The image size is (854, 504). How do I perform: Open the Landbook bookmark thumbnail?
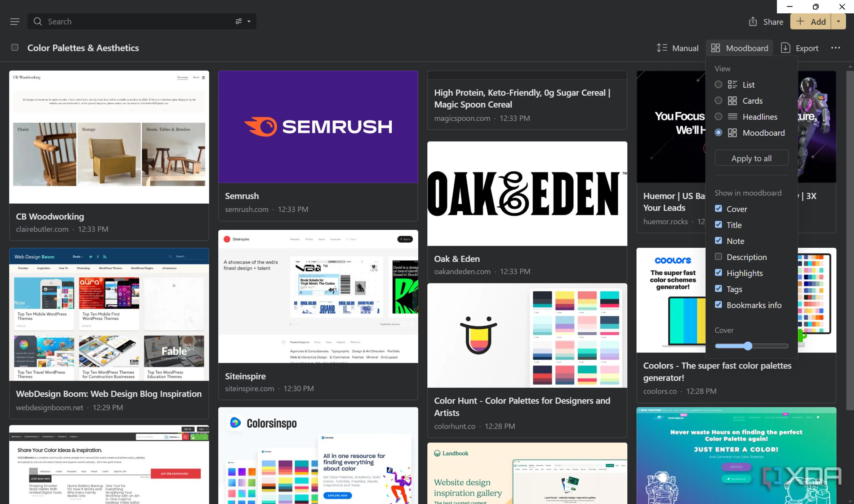[x=527, y=473]
